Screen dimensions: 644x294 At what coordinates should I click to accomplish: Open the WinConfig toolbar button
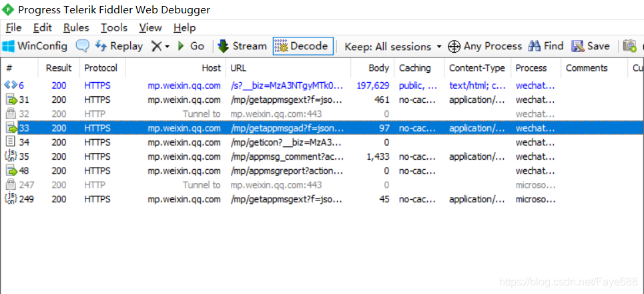coord(35,46)
